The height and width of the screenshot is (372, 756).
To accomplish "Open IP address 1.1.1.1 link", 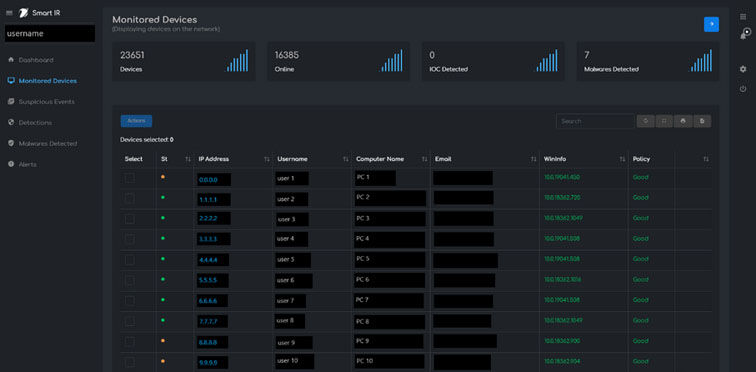I will (x=208, y=199).
